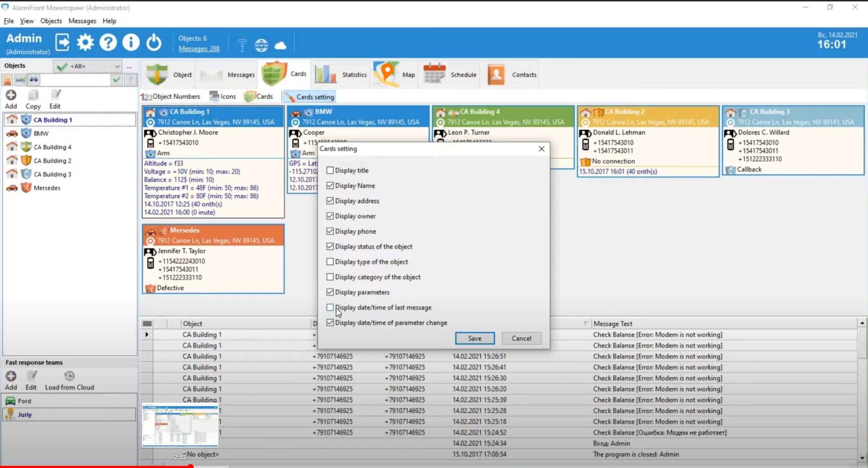Open Cards setting toolbar button
Viewport: 868px width, 468px height.
point(309,97)
